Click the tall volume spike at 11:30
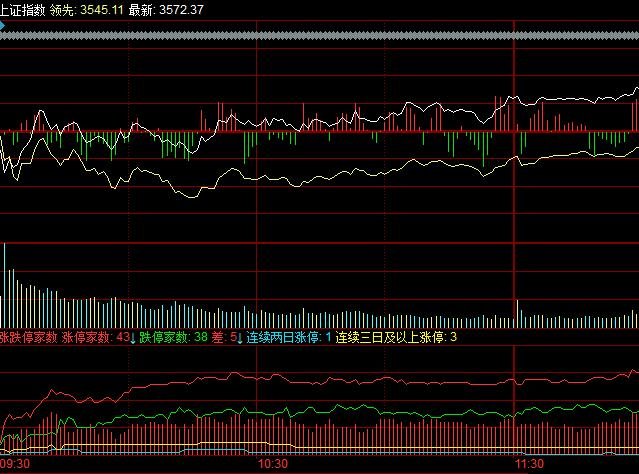639x474 pixels. click(x=518, y=314)
